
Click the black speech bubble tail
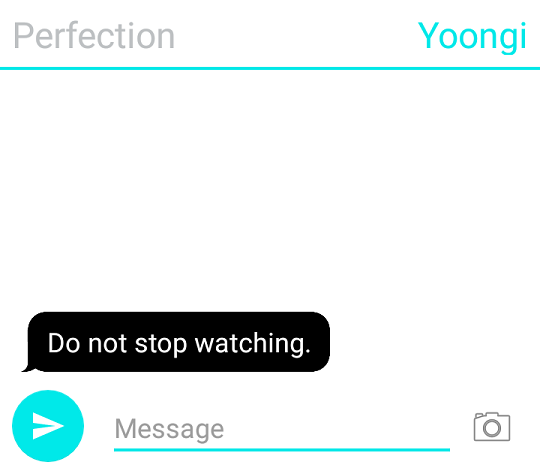(28, 368)
